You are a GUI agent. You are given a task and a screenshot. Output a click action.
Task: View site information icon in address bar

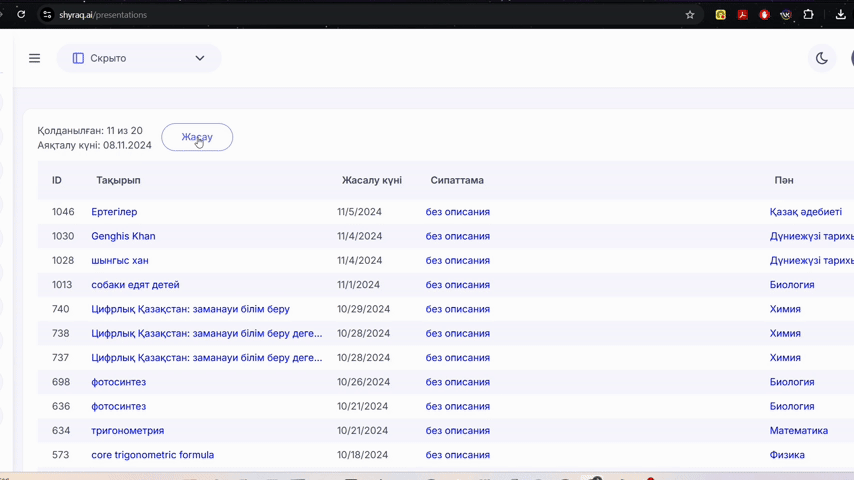[x=47, y=15]
